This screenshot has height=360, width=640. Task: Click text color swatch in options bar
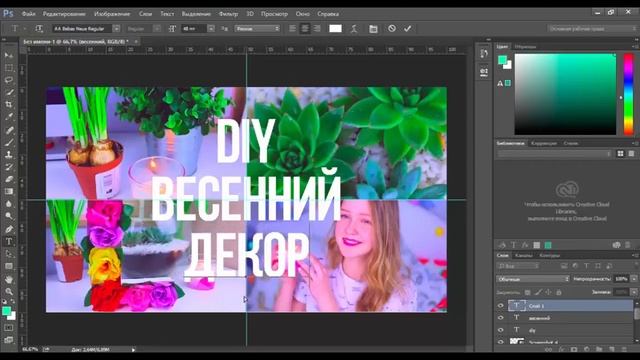pos(336,29)
